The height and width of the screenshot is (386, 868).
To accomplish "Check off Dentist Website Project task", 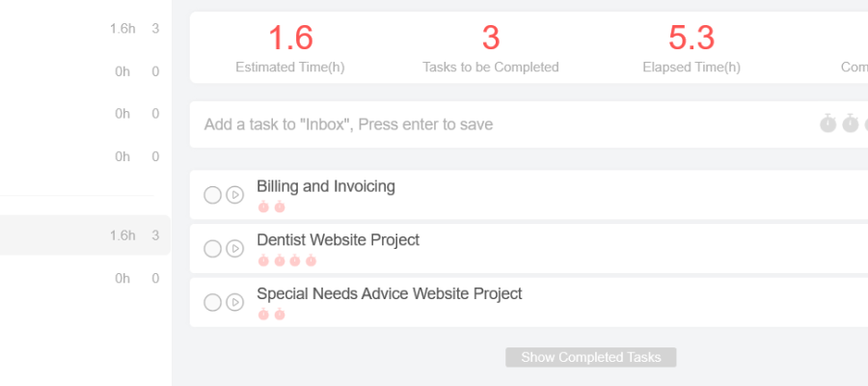I will pyautogui.click(x=212, y=249).
